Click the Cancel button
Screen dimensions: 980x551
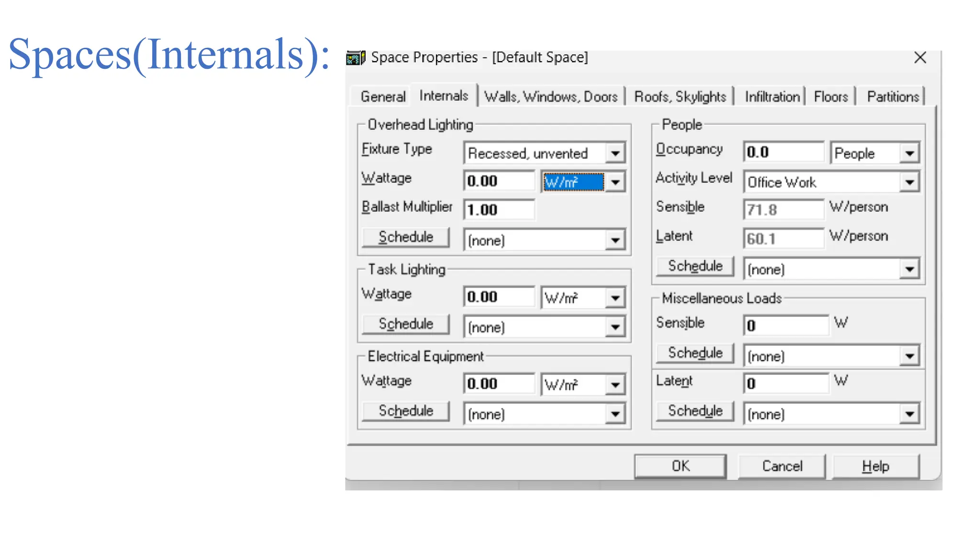click(782, 466)
